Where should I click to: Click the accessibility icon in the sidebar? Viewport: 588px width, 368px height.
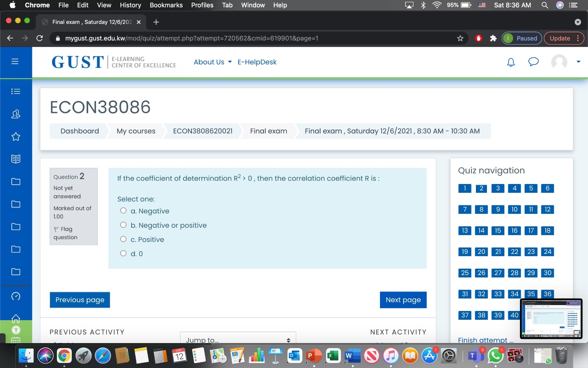click(15, 330)
